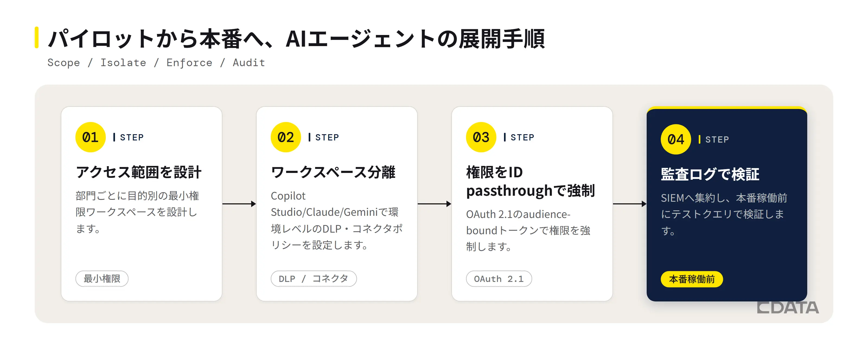
Task: Click the 01 step number circle
Action: 90,137
